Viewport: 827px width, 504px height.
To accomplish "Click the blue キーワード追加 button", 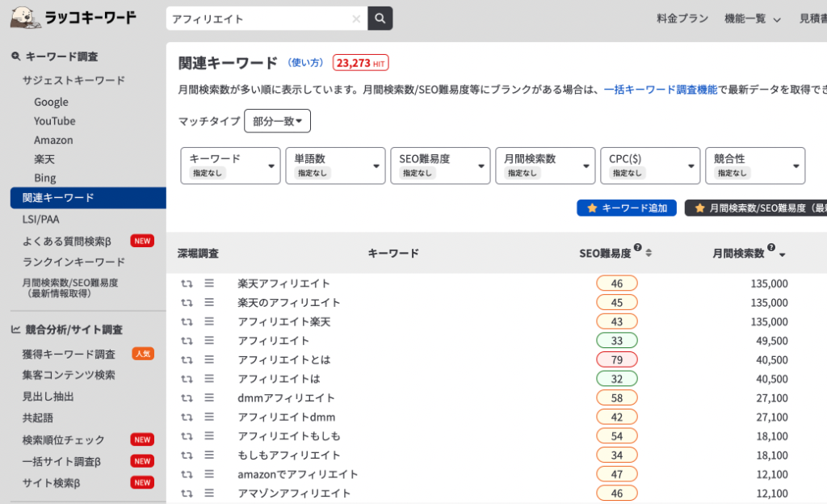I will coord(627,208).
